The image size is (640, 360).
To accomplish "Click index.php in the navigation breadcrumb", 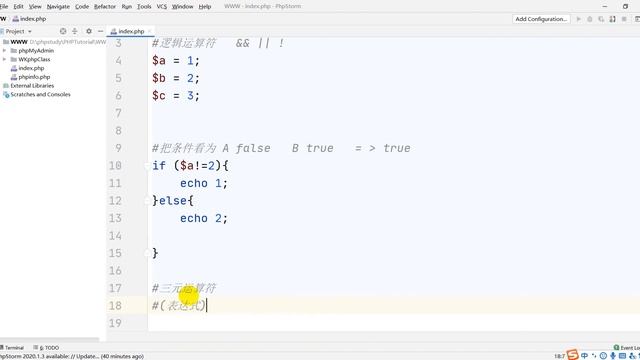I will 29,19.
